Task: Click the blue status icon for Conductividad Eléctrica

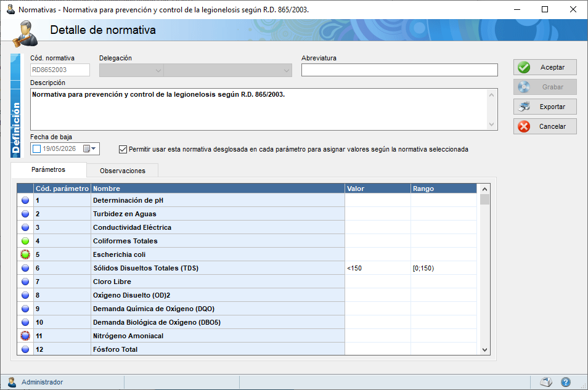Action: pyautogui.click(x=25, y=227)
